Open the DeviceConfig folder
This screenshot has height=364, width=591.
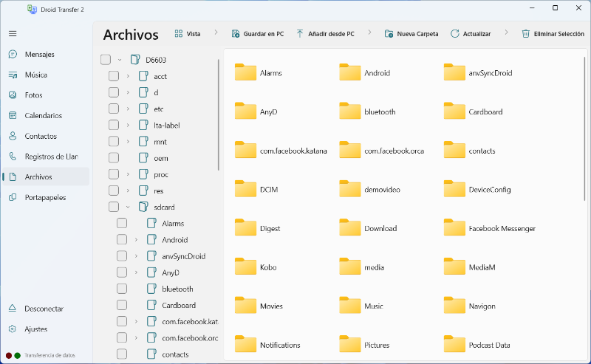(x=477, y=189)
